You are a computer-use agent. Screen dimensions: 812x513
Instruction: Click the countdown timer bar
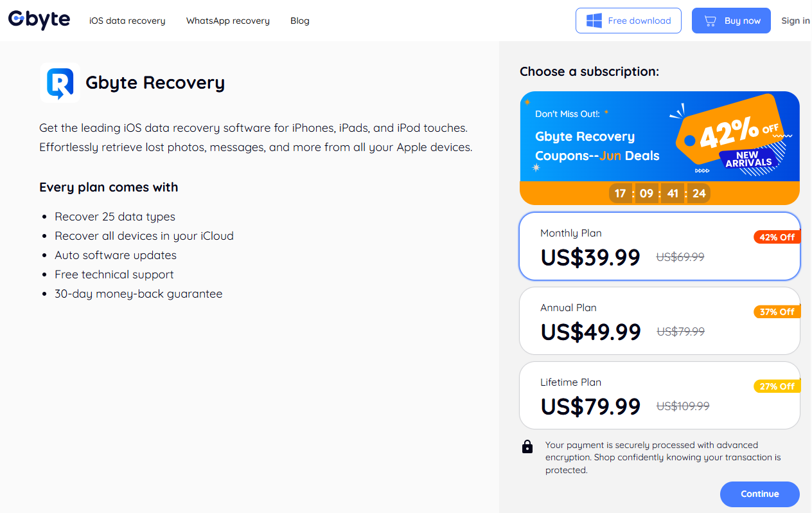click(x=660, y=193)
